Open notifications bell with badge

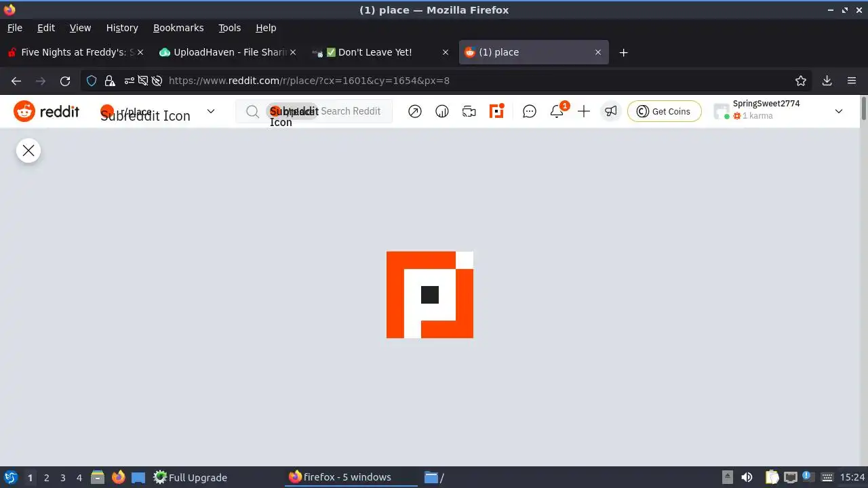[557, 110]
